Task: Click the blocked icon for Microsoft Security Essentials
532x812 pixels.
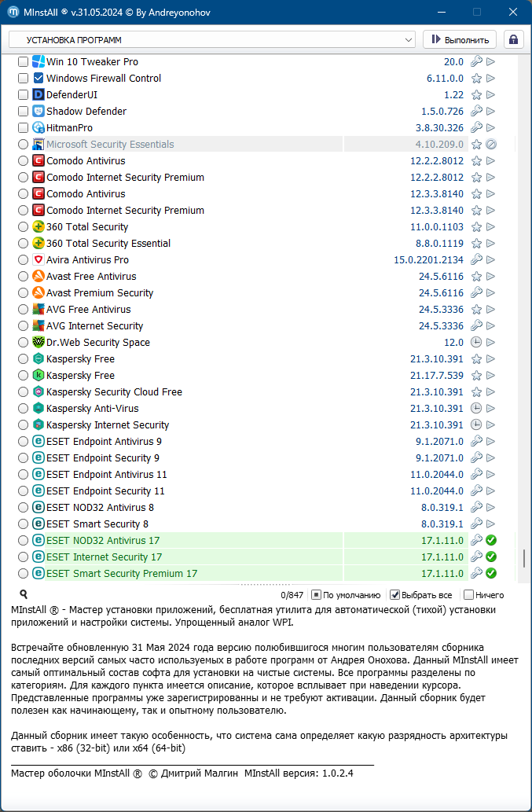Action: [491, 145]
